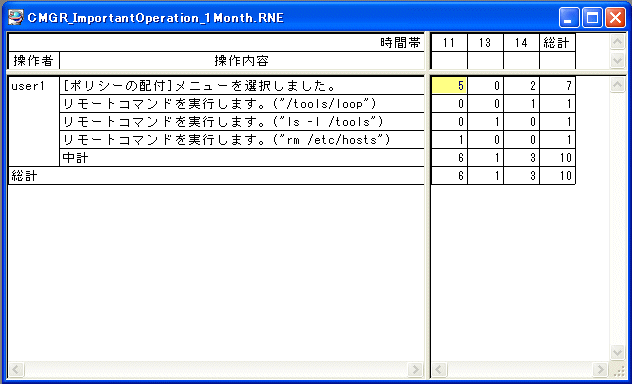Image resolution: width=632 pixels, height=384 pixels.
Task: Click the hour 14 value in /tools/loop row
Action: (x=521, y=104)
